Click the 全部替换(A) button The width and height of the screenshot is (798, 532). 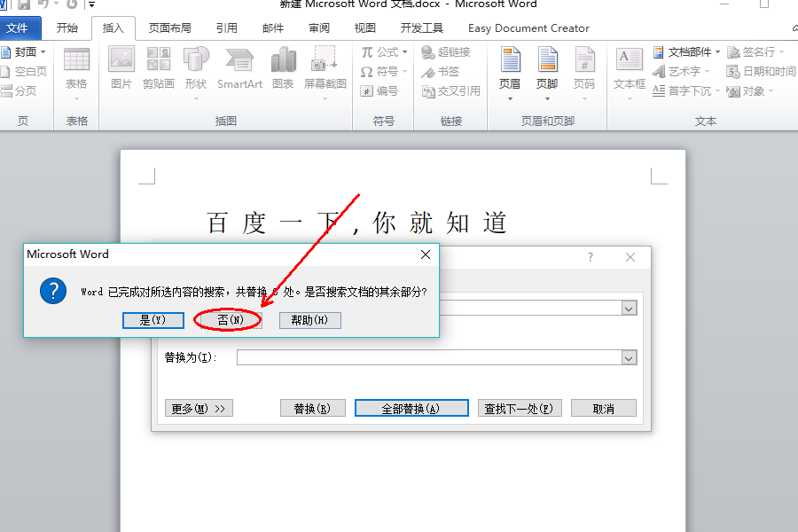[x=411, y=408]
